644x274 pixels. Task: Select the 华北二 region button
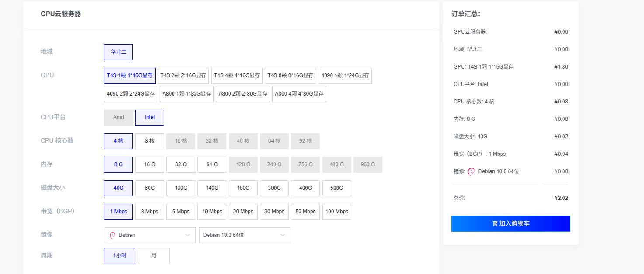118,52
